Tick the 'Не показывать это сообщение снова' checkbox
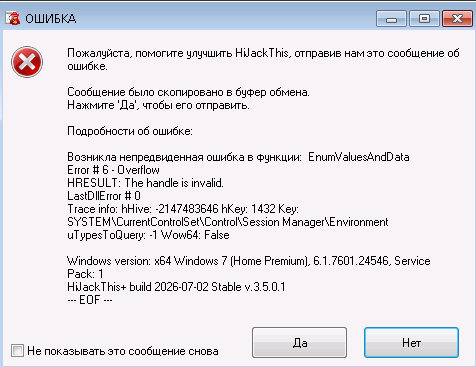The height and width of the screenshot is (367, 476). [17, 351]
